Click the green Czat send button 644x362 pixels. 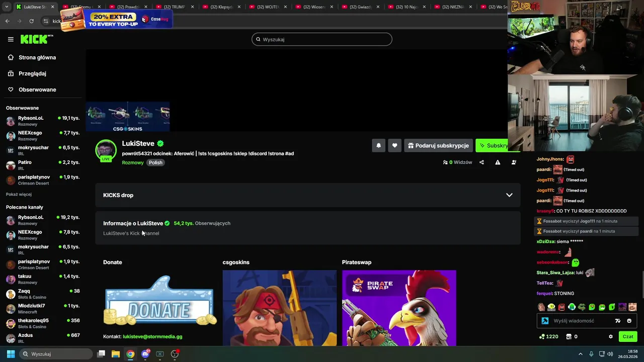(628, 336)
